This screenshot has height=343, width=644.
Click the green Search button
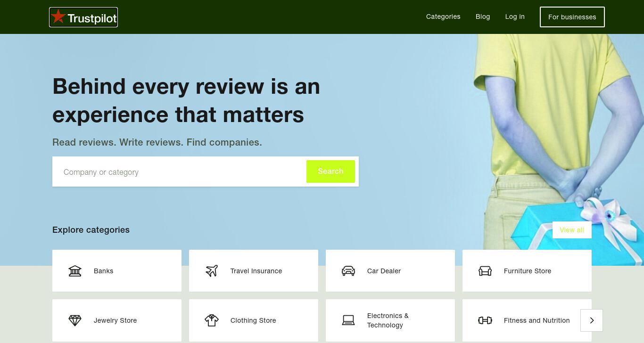coord(330,171)
